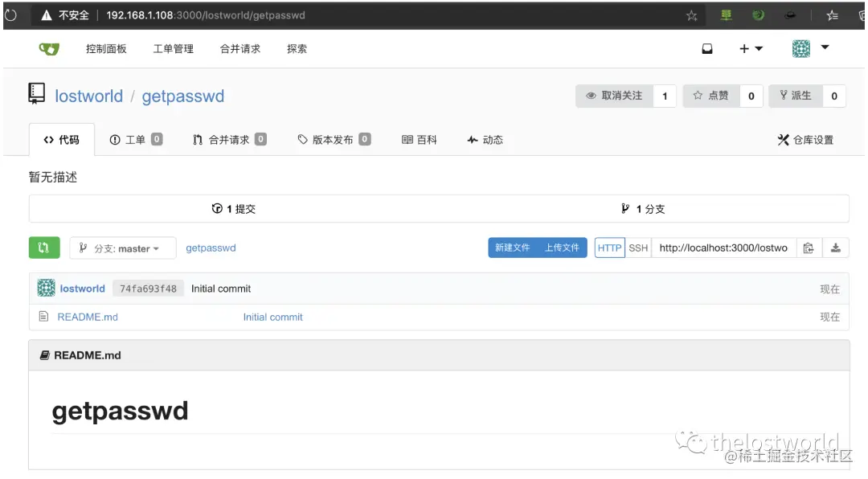The height and width of the screenshot is (479, 868).
Task: Click the forks count next to 派生
Action: click(834, 96)
